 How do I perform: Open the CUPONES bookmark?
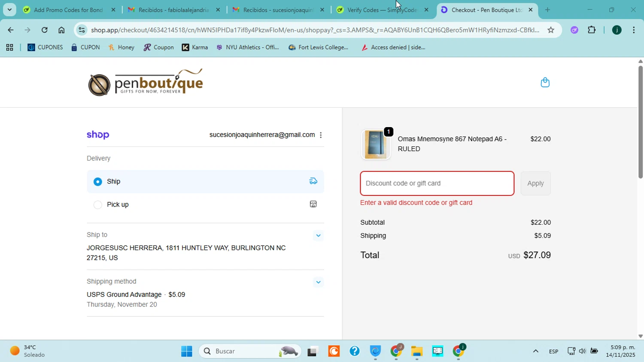tap(45, 48)
